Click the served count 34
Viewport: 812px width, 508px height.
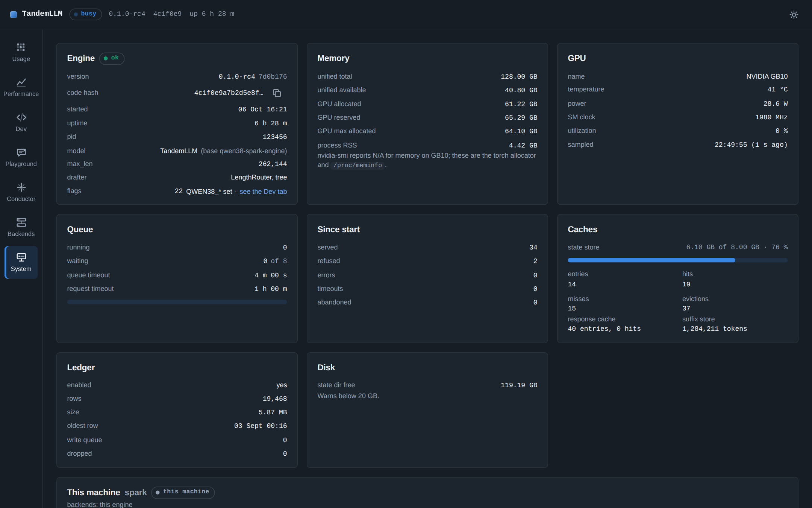533,248
